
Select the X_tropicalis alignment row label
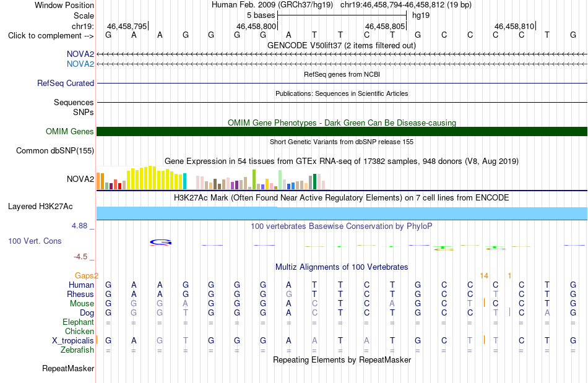73,341
